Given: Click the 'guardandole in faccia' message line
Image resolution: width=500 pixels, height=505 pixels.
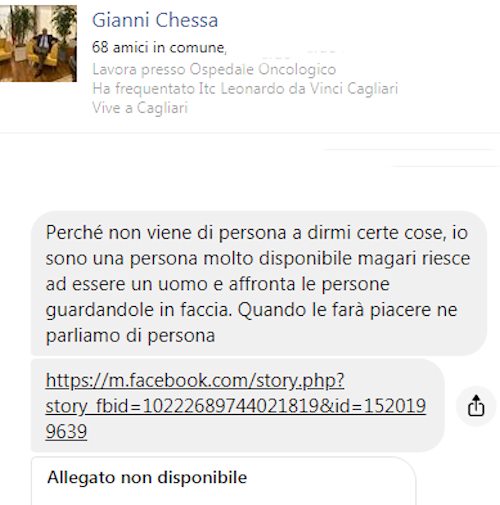Looking at the screenshot, I should point(251,310).
